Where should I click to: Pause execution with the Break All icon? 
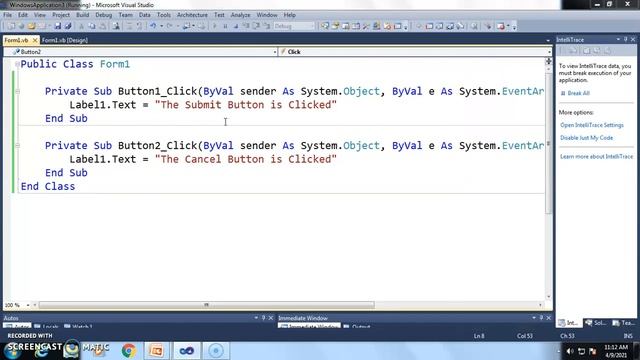(x=225, y=26)
